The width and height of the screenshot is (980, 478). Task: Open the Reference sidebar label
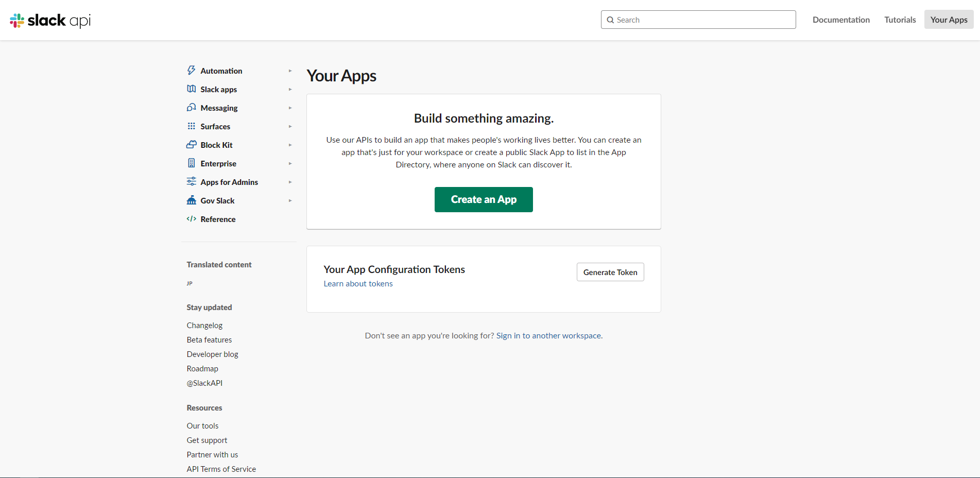[218, 219]
